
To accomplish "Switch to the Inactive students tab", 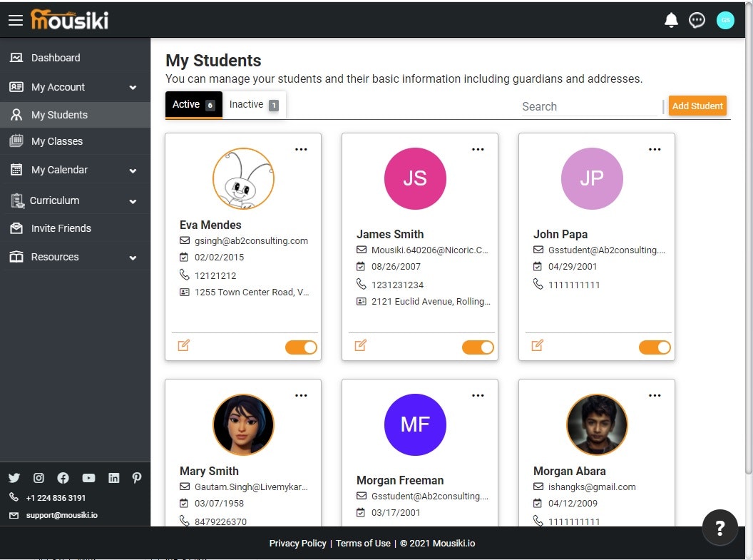I will [254, 105].
